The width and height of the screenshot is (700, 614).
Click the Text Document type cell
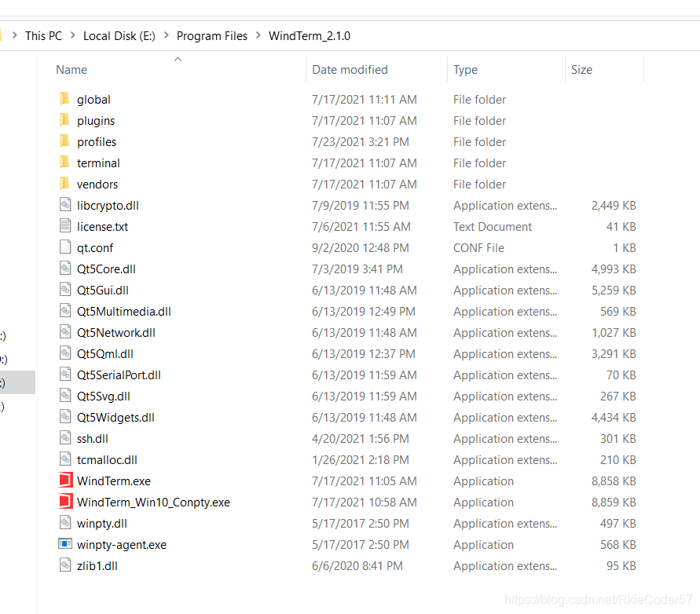coord(493,227)
